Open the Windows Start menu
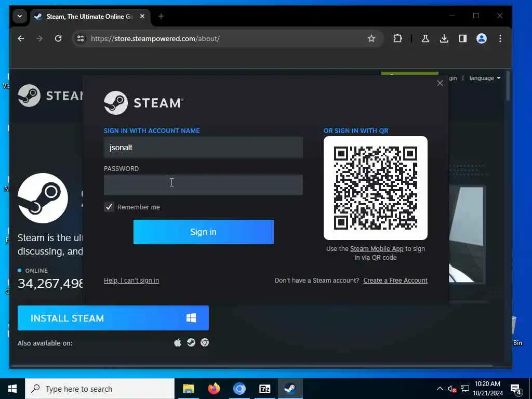This screenshot has width=532, height=399. click(x=12, y=389)
